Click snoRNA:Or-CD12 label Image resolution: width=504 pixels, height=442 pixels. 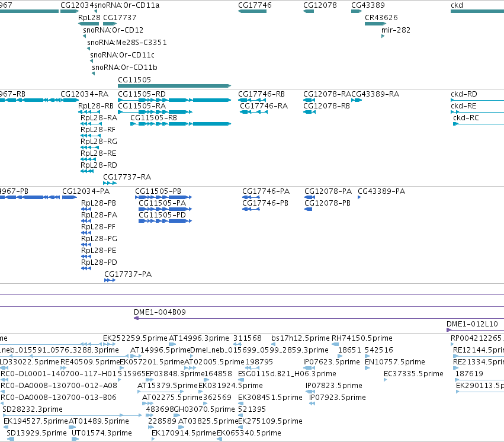pyautogui.click(x=113, y=30)
